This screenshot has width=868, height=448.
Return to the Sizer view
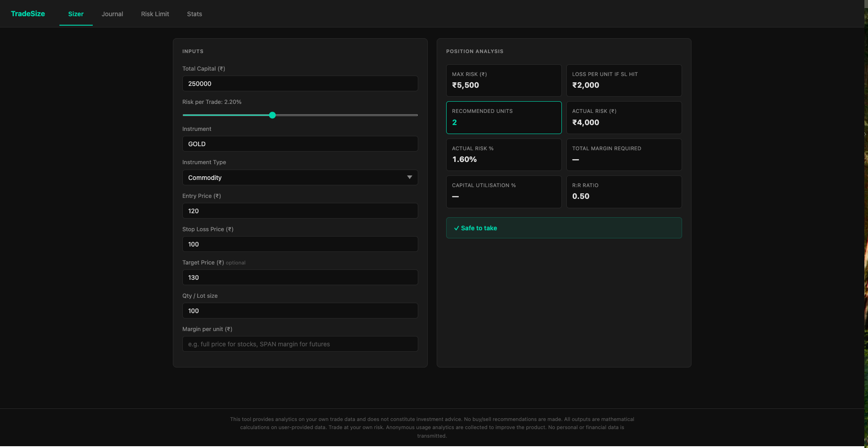pyautogui.click(x=76, y=14)
